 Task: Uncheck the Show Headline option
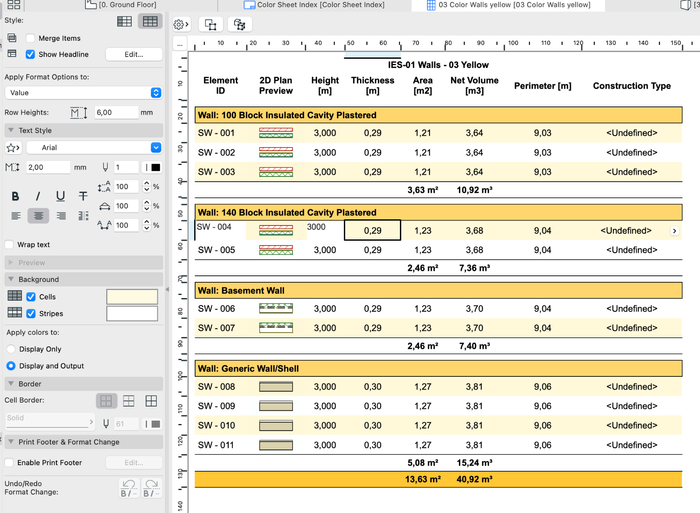[x=31, y=54]
